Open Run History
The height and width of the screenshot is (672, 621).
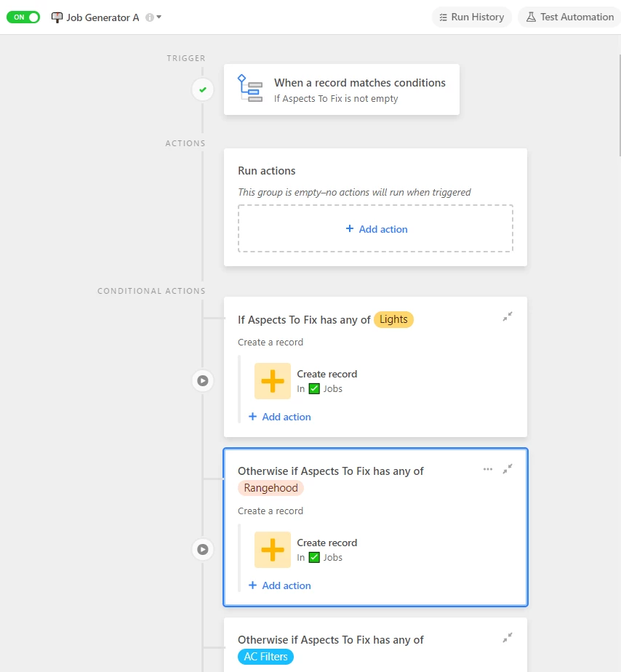pyautogui.click(x=472, y=17)
